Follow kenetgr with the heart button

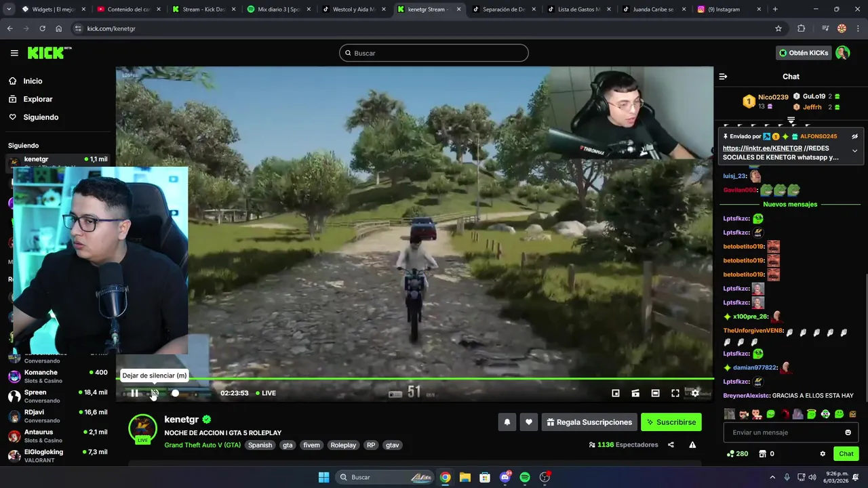coord(529,422)
